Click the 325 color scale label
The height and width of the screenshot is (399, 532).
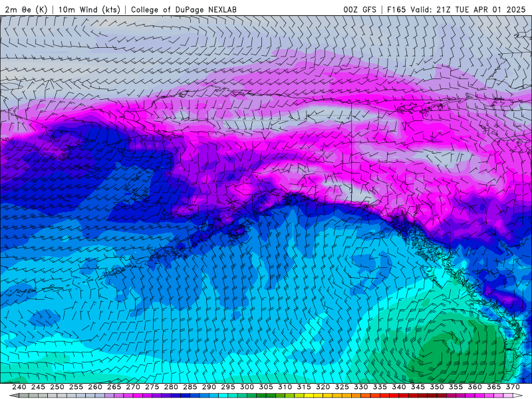coord(342,387)
